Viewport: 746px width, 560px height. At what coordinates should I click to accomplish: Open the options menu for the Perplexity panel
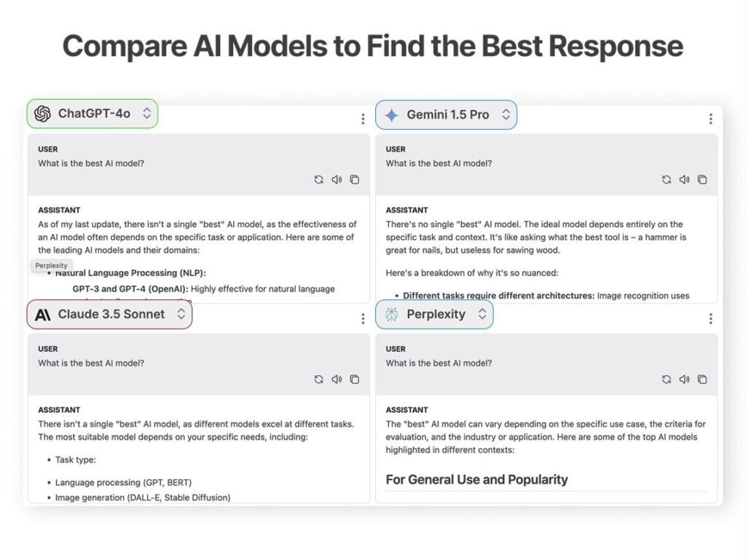711,318
